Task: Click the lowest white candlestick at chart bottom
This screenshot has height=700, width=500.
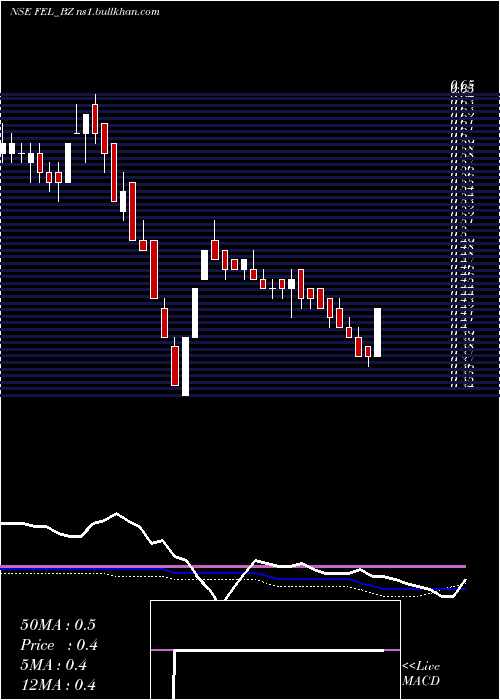Action: click(x=185, y=366)
